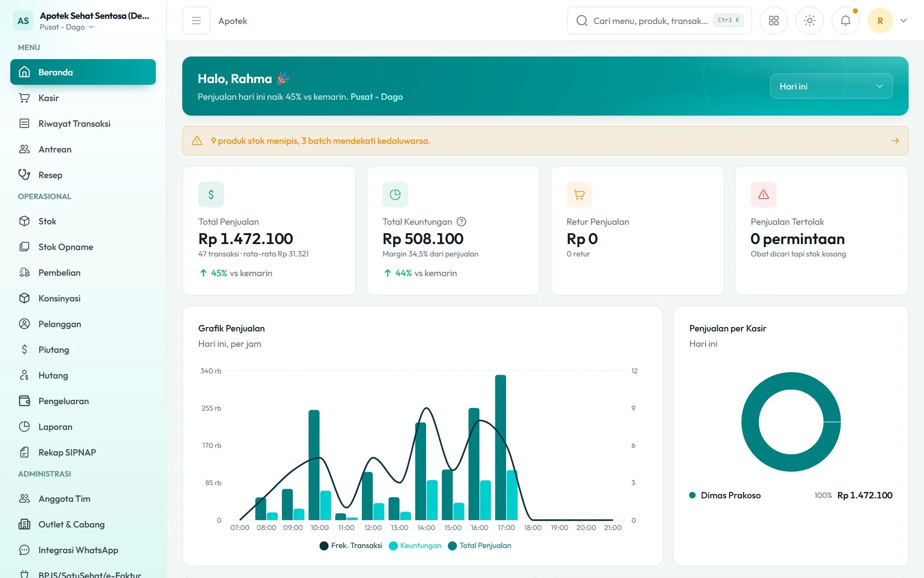Open Outlet & Cabang page

[x=83, y=524]
